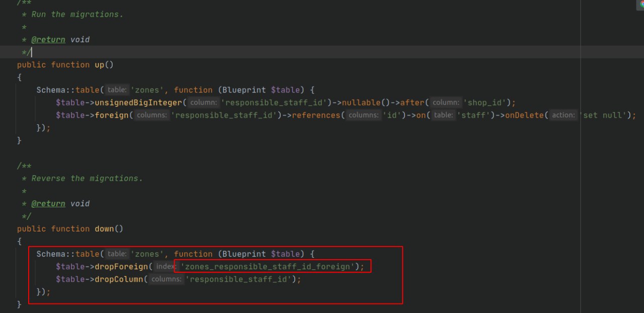Click the 'table:' hint before 'staff'
644x313 pixels.
[443, 115]
